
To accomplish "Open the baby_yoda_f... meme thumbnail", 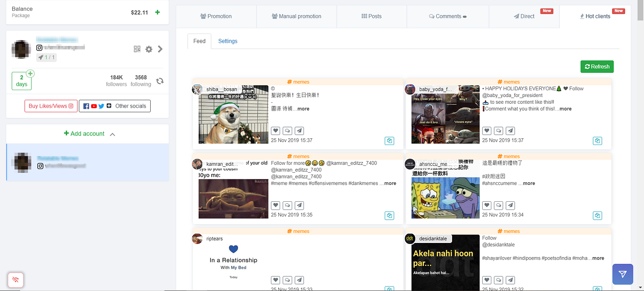I will [x=446, y=114].
